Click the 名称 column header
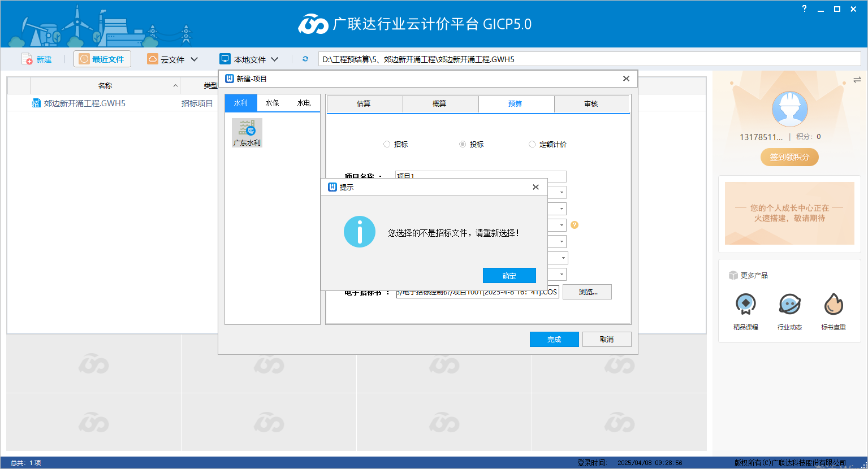868x469 pixels. [x=105, y=86]
